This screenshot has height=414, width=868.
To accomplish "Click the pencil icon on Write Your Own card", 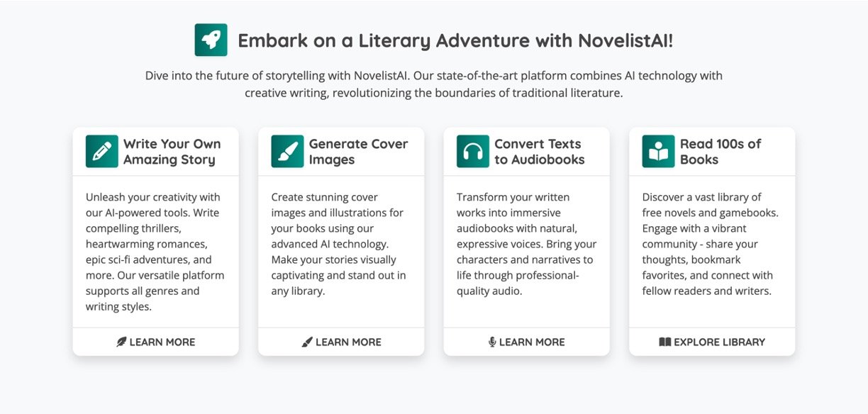I will (101, 151).
